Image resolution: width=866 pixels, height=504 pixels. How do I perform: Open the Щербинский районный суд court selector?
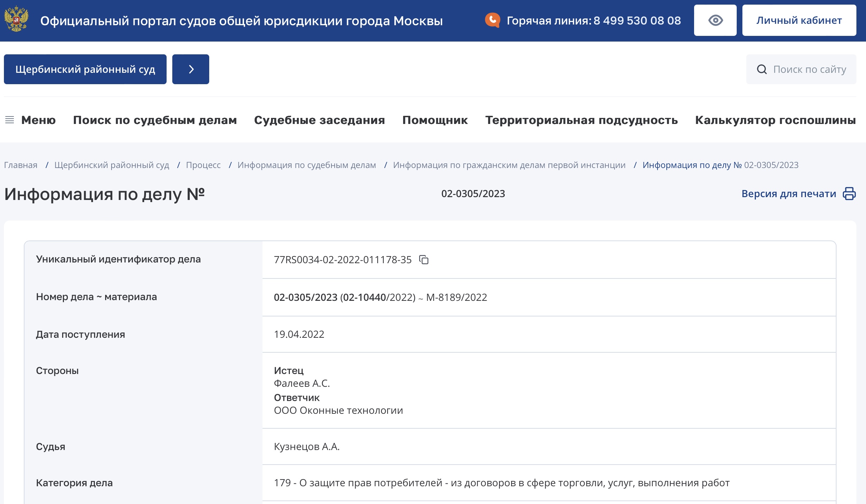click(85, 69)
